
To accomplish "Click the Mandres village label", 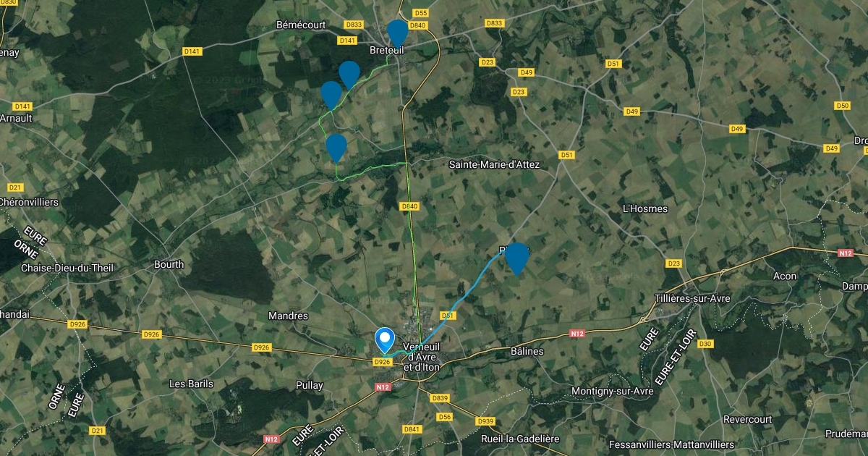I will point(288,316).
